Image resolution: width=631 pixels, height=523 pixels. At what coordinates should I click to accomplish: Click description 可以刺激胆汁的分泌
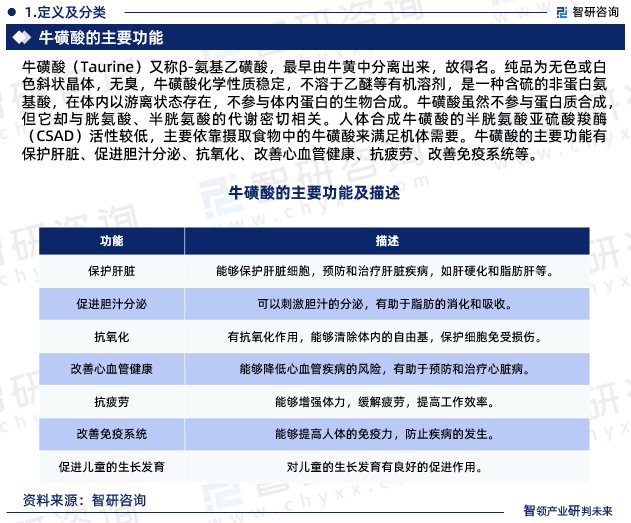pyautogui.click(x=387, y=304)
